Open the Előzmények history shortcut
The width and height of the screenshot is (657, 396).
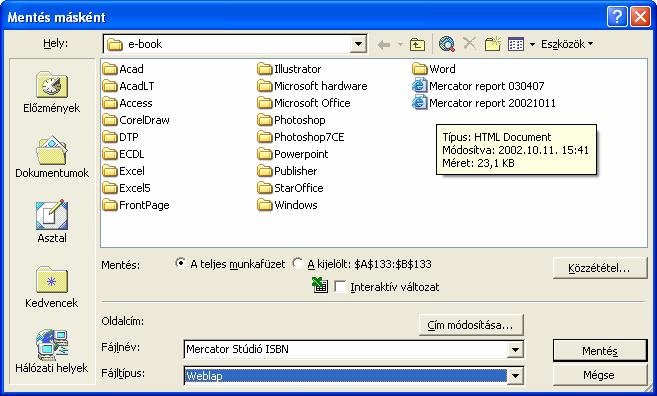52,93
